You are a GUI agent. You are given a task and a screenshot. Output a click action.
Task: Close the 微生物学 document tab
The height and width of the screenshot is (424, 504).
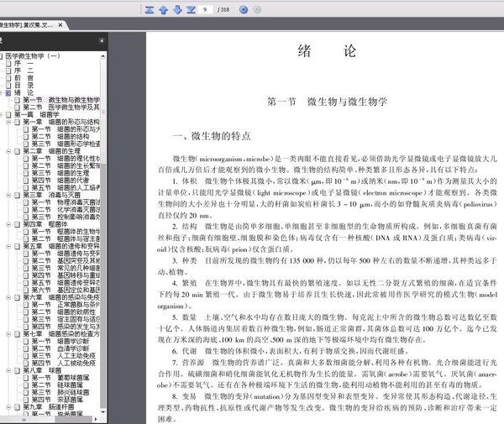point(60,24)
